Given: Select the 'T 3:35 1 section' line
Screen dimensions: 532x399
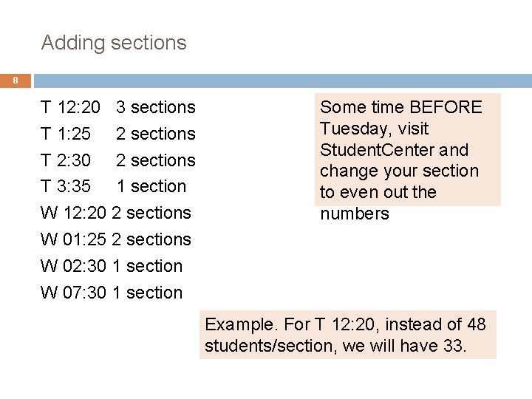Looking at the screenshot, I should pyautogui.click(x=114, y=186).
